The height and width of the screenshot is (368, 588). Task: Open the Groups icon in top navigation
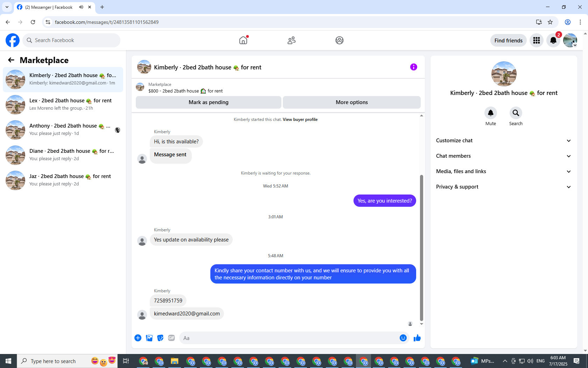click(339, 40)
